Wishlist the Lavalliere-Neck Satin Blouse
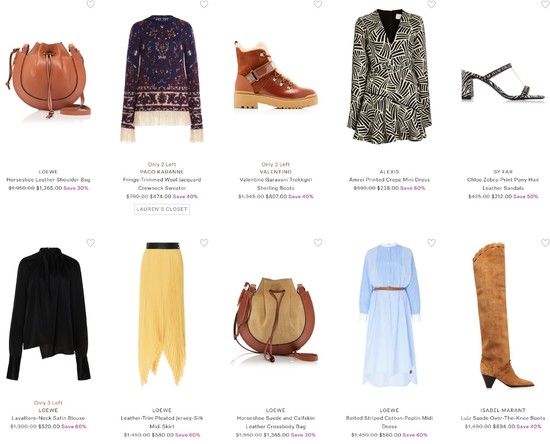 point(90,243)
